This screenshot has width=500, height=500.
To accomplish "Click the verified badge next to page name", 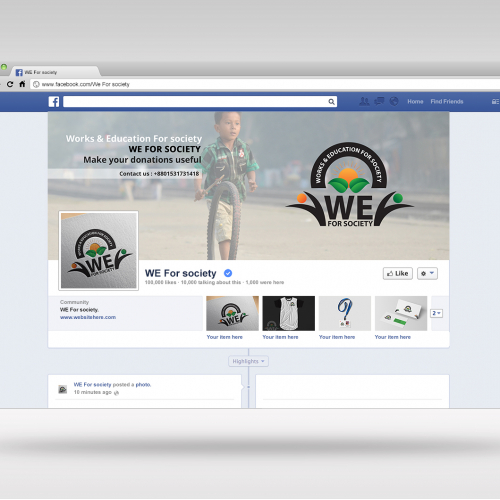I will coord(228,273).
